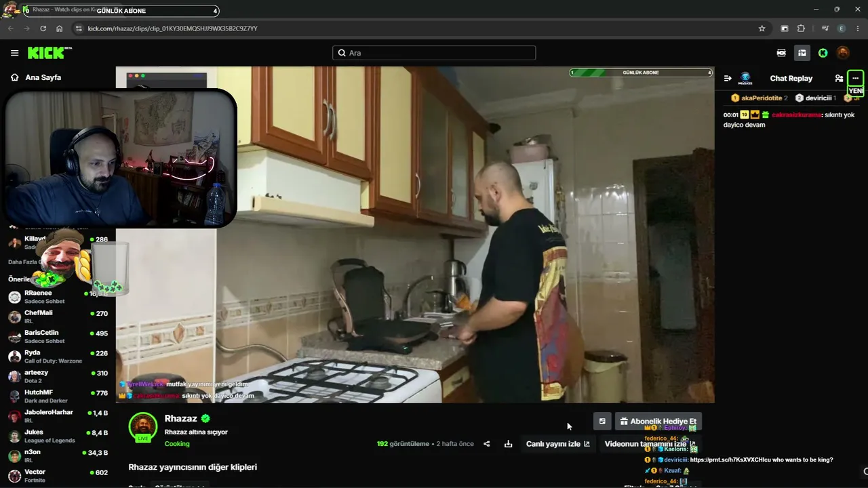868x488 pixels.
Task: Click the address bar URL
Action: [172, 28]
